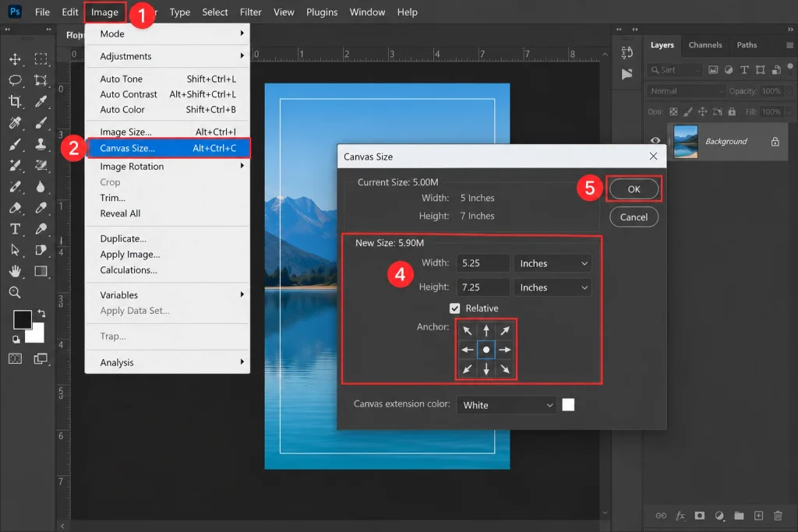Expand the Adjustments submenu
798x532 pixels.
coord(168,56)
